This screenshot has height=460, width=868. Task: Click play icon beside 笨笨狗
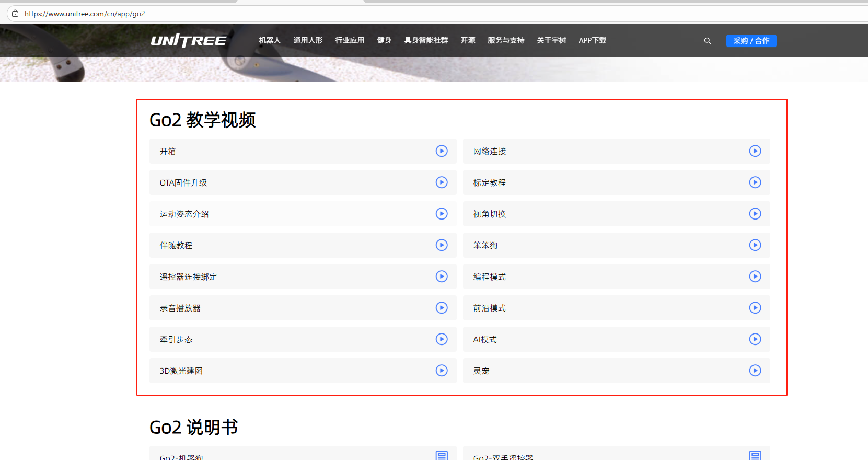[x=755, y=245]
